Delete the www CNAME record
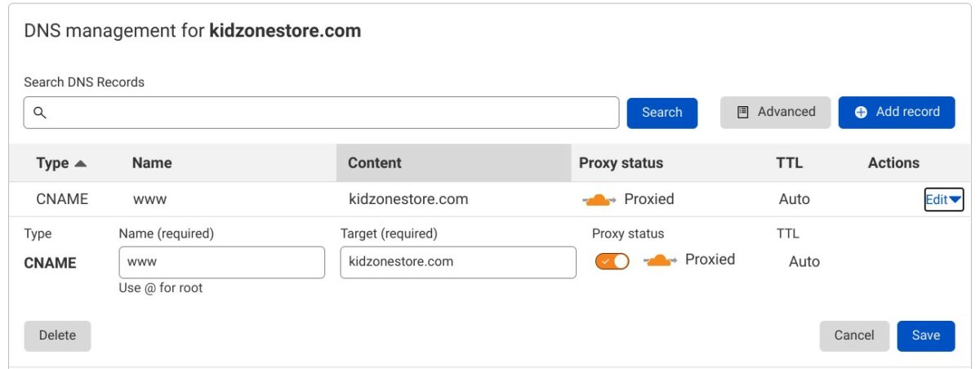The image size is (980, 369). pyautogui.click(x=57, y=336)
